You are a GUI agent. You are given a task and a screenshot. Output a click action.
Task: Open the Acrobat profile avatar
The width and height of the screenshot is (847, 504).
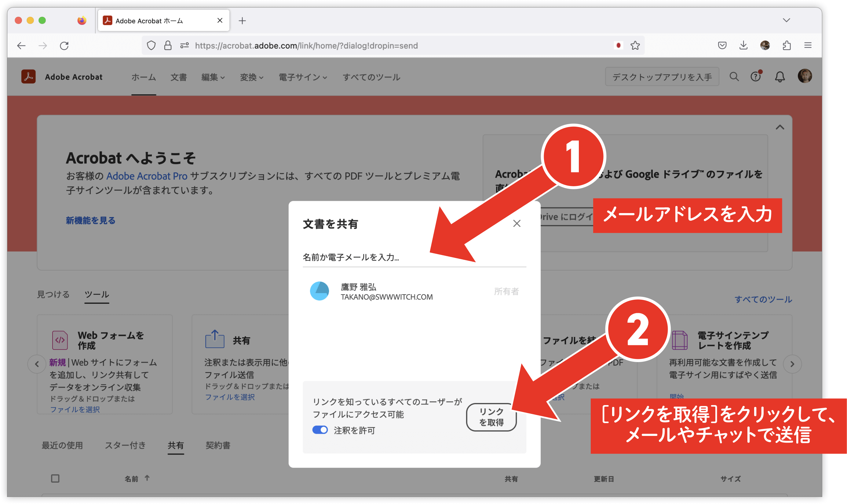[805, 76]
